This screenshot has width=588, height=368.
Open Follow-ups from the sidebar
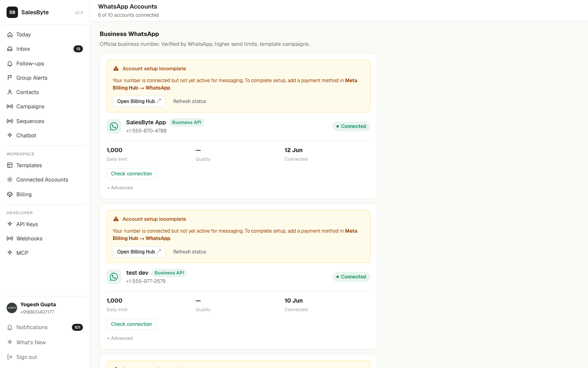tap(45, 64)
